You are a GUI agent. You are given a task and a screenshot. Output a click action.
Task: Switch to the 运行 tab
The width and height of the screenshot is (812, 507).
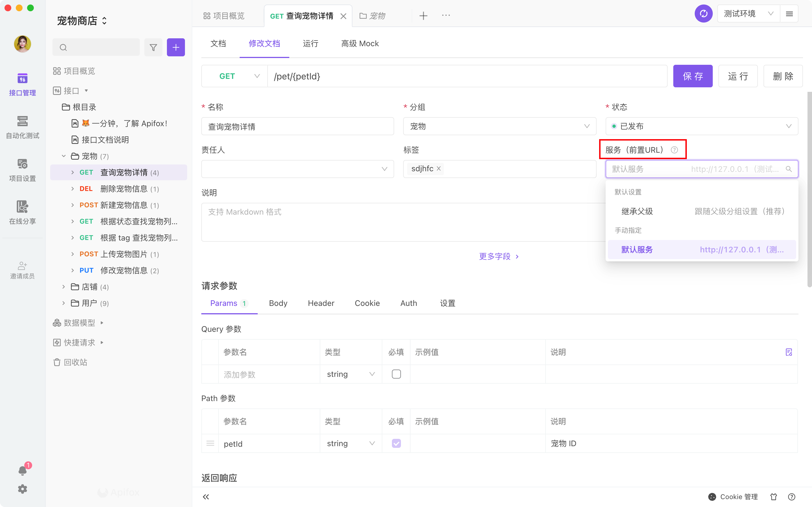pyautogui.click(x=310, y=44)
